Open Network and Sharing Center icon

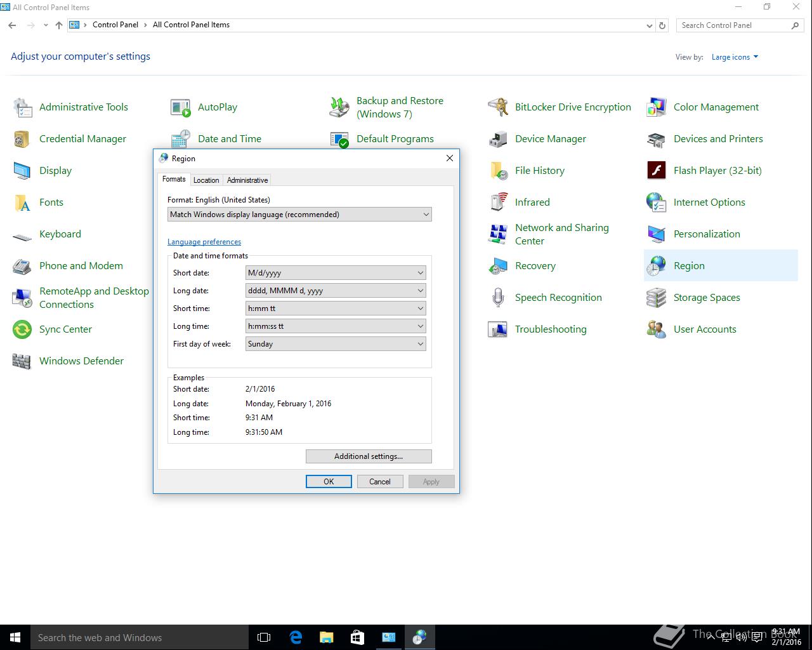[x=498, y=234]
